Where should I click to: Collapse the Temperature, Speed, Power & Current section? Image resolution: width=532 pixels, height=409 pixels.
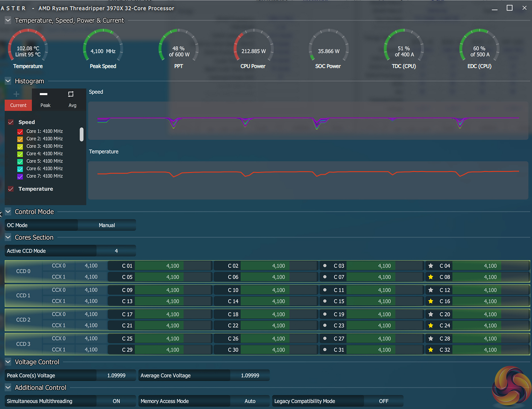click(x=8, y=20)
